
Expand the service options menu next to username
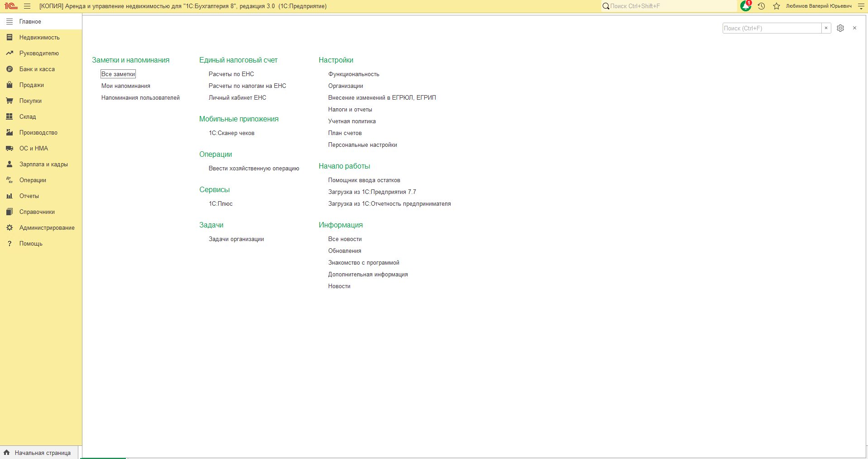[861, 6]
